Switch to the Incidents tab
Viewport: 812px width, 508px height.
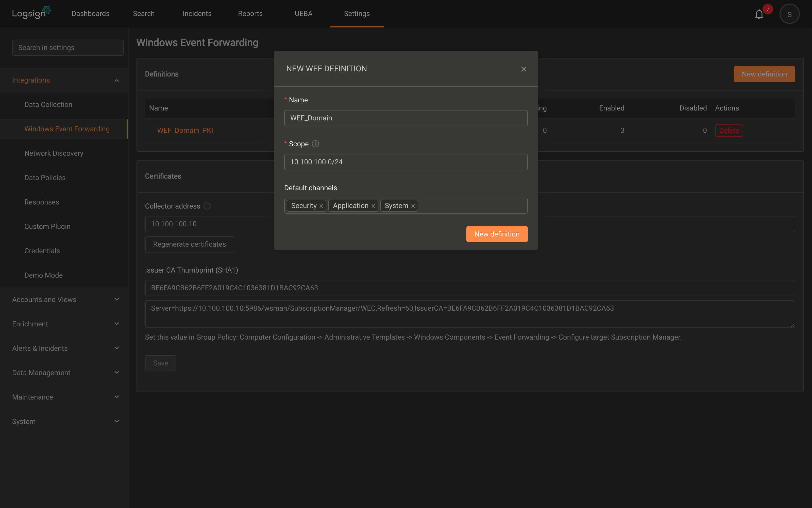(x=197, y=14)
